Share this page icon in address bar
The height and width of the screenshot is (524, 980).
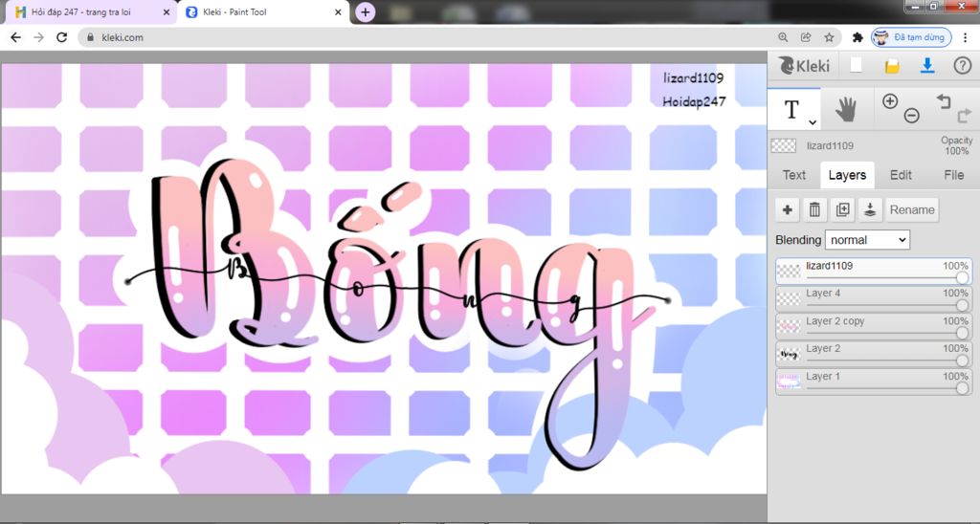(806, 37)
